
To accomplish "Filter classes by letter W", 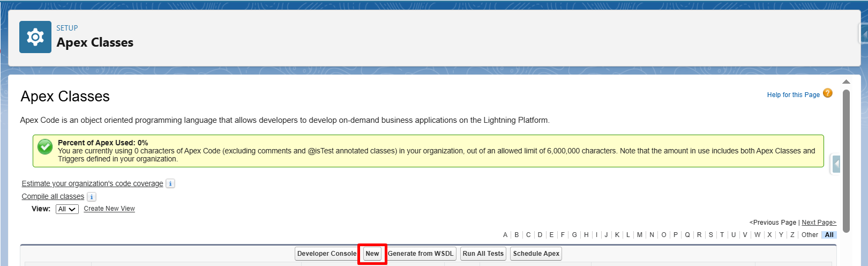I will click(x=757, y=235).
